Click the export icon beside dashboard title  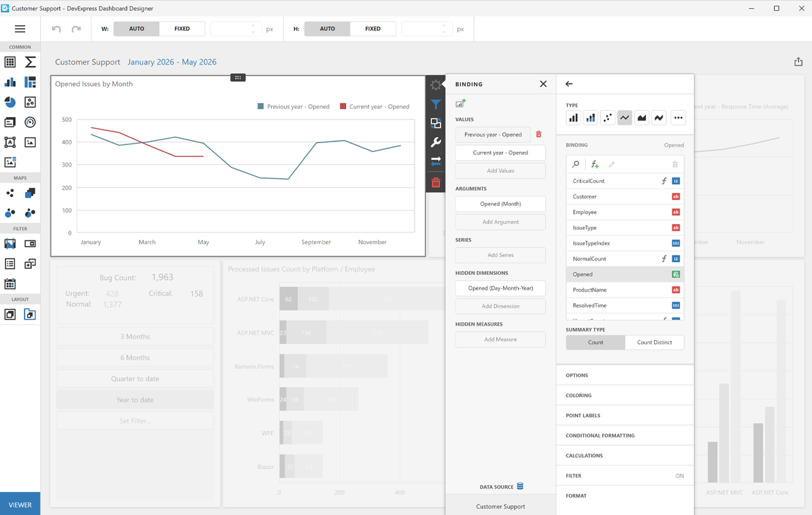click(x=798, y=62)
